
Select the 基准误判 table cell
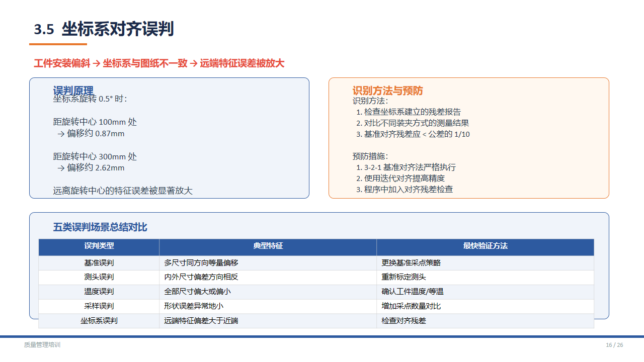pyautogui.click(x=99, y=263)
